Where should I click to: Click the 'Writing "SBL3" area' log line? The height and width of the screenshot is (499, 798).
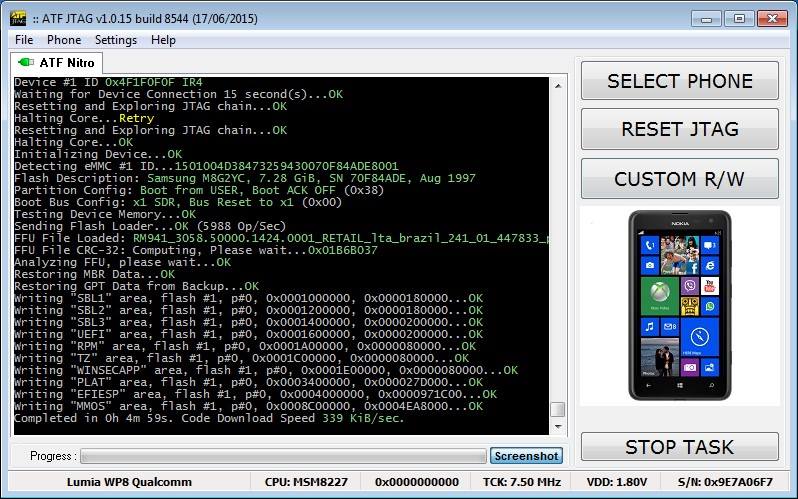point(248,322)
